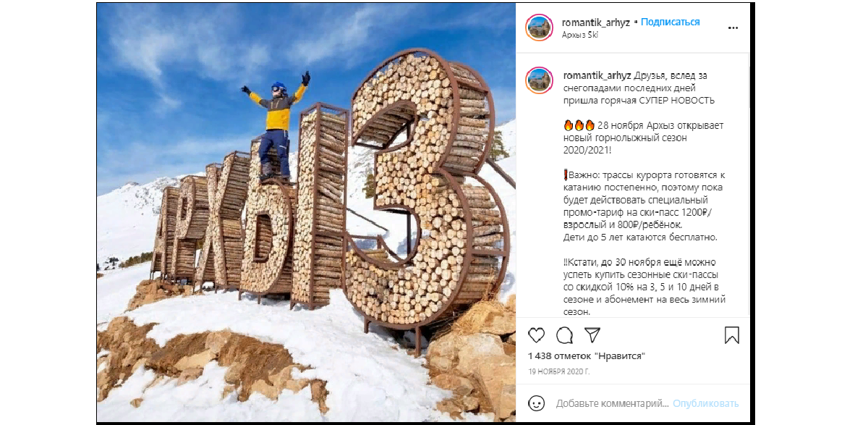Open post date 19 ноября 2020
Viewport: 868px width, 425px height.
(559, 371)
